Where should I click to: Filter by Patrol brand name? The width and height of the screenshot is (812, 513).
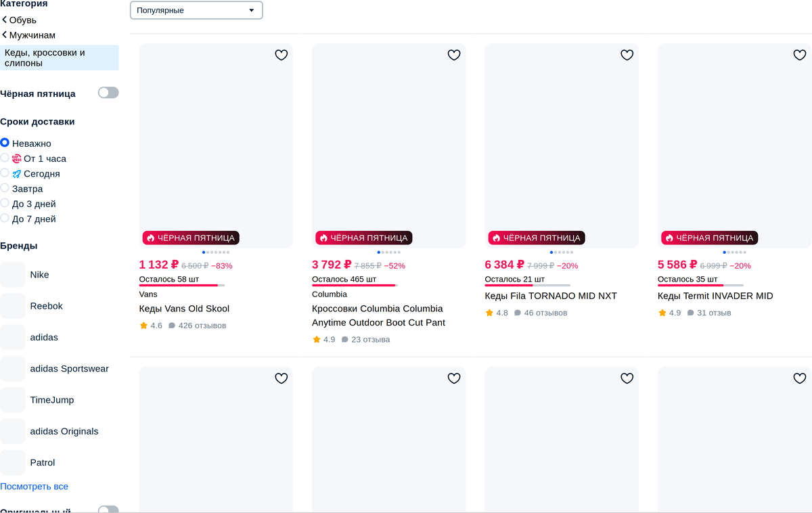click(43, 462)
